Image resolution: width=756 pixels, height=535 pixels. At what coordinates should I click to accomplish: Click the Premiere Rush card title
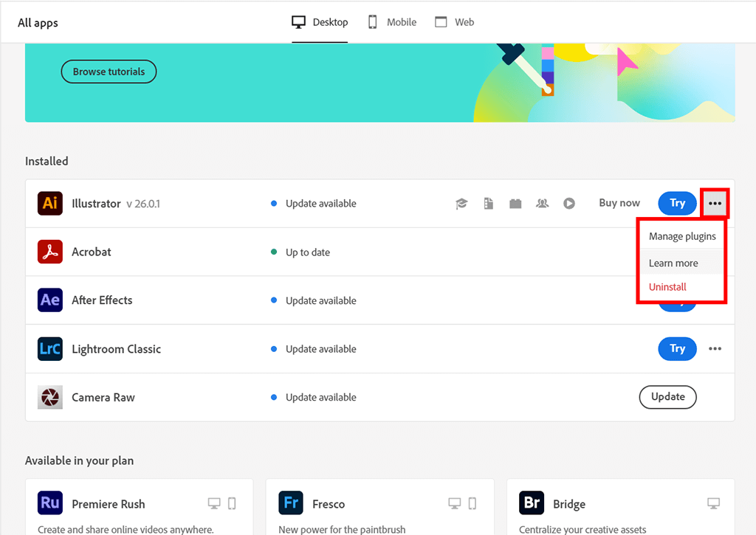coord(108,504)
